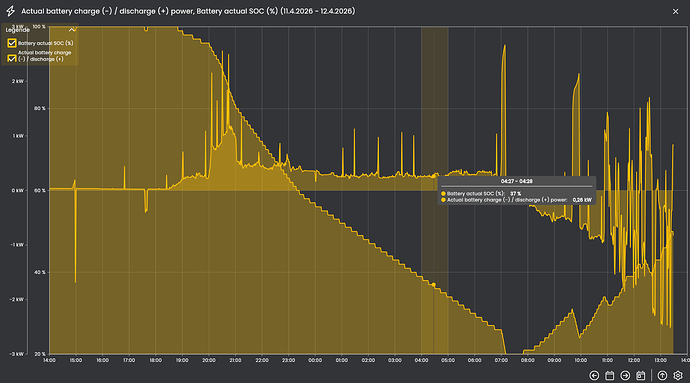This screenshot has width=690, height=383.
Task: Click the 2 kW y-axis label
Action: coord(18,81)
